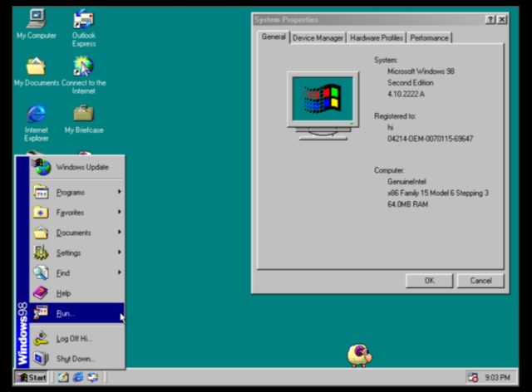Select Run... in the Start menu
This screenshot has height=392, width=532.
coord(77,313)
